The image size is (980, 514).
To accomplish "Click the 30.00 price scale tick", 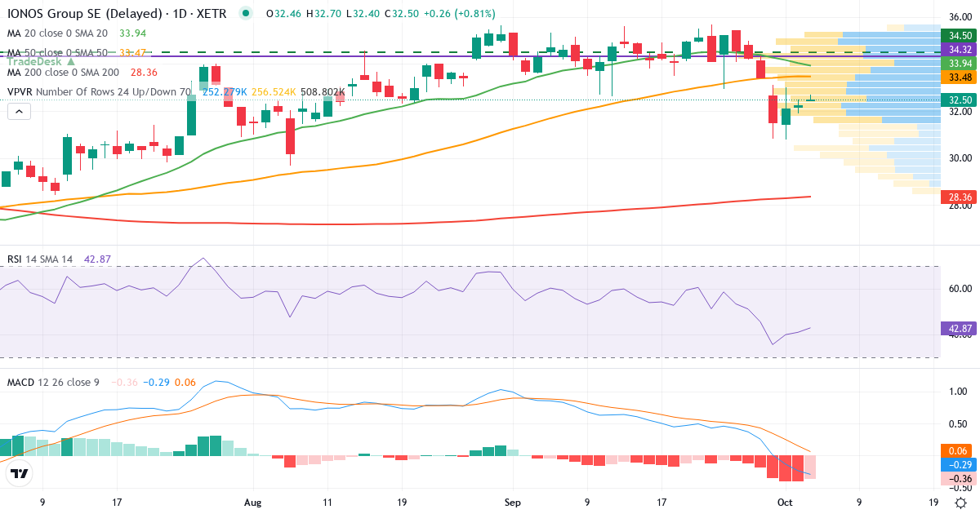I will 960,157.
